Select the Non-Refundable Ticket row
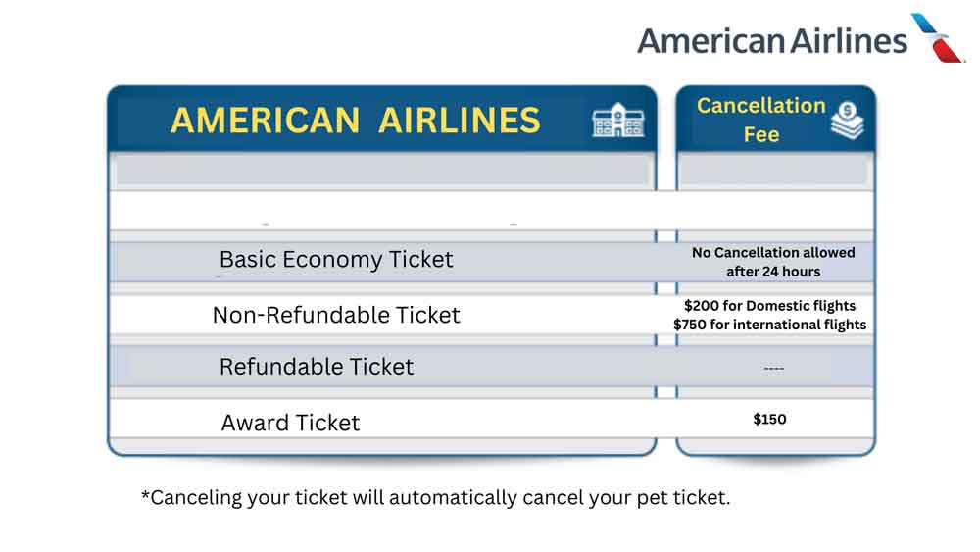Viewport: 980px width, 552px height. [336, 315]
